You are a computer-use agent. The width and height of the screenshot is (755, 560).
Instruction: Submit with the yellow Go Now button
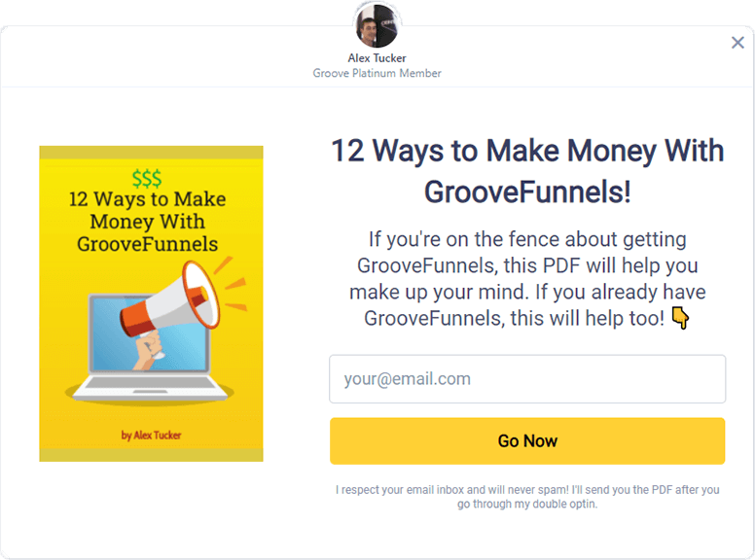pos(527,440)
